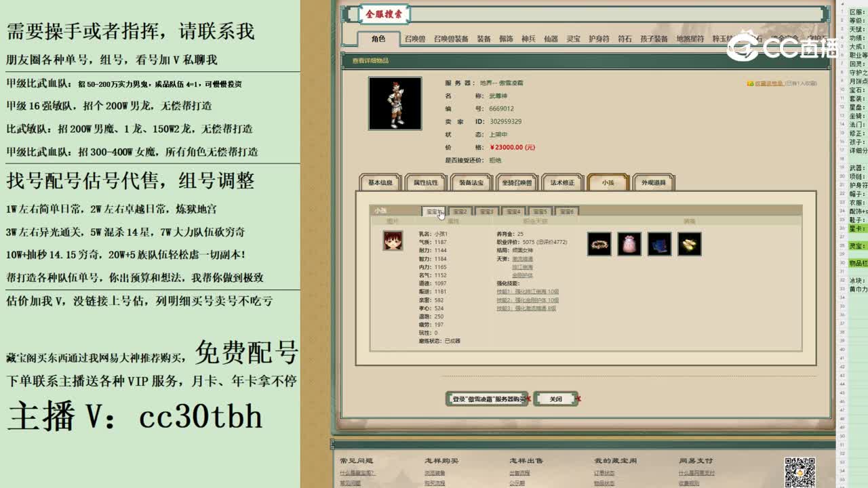Open the first talent link under 天赞
The width and height of the screenshot is (868, 488).
(522, 259)
